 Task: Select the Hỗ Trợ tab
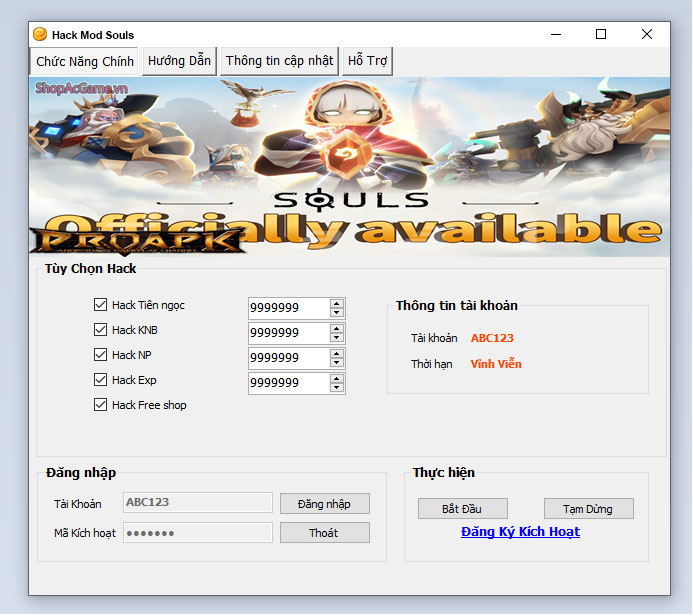[367, 61]
